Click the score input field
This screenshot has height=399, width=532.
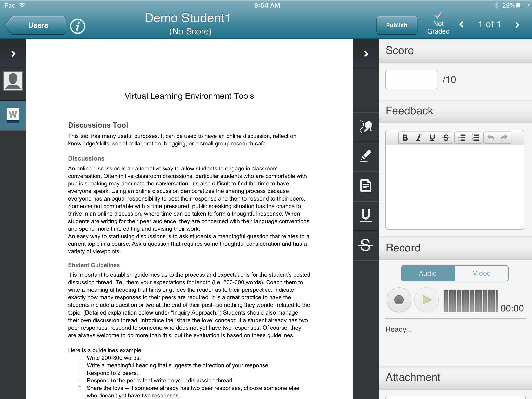[411, 79]
